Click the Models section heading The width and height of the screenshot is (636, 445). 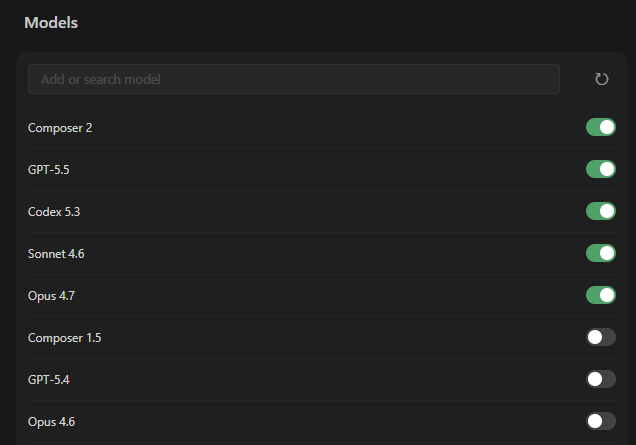51,23
